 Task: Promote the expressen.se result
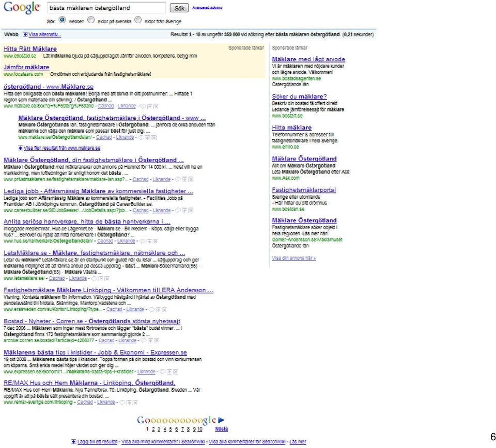click(169, 372)
